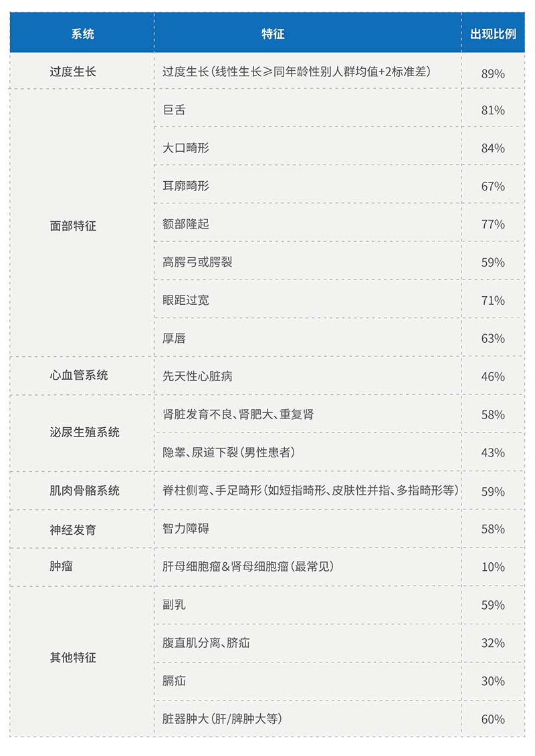Screen dimensions: 535x756
Task: Click the 10% value in 肿瘤 row
Action: click(x=493, y=567)
